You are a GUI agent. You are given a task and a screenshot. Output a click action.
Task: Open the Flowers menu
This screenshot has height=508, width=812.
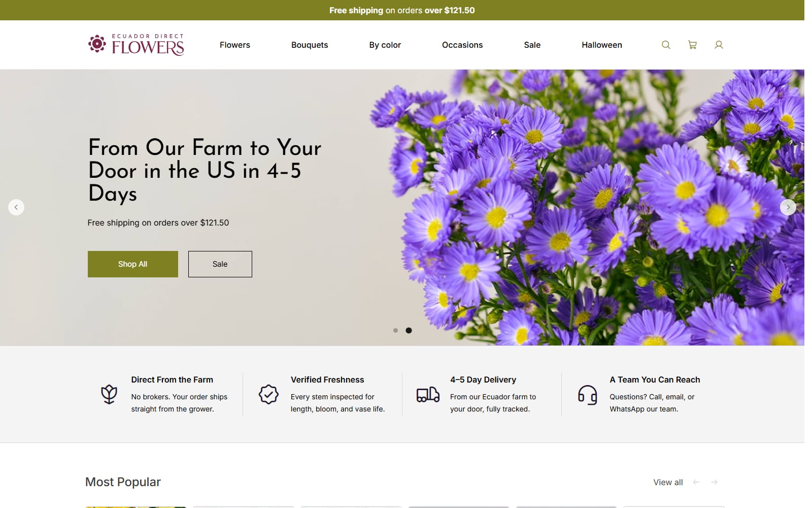[x=235, y=45]
